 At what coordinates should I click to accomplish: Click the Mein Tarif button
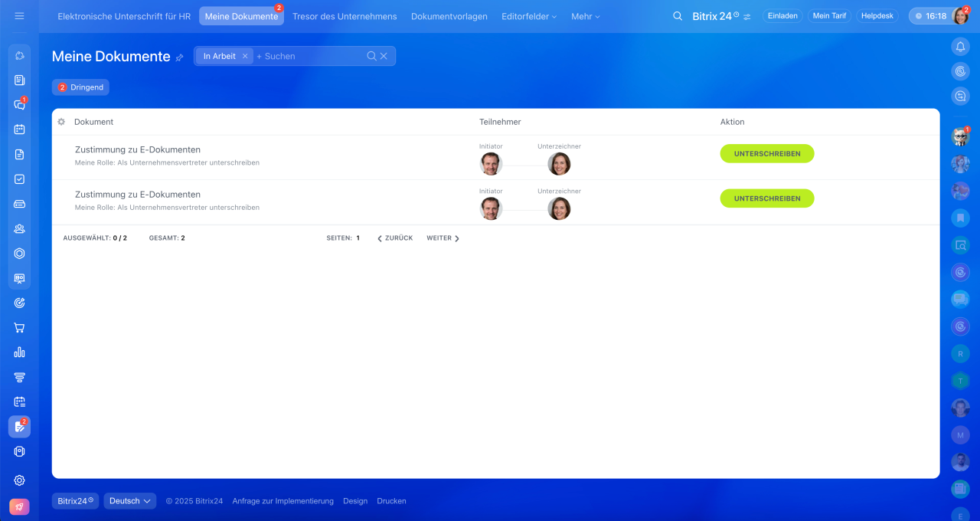[x=829, y=15]
